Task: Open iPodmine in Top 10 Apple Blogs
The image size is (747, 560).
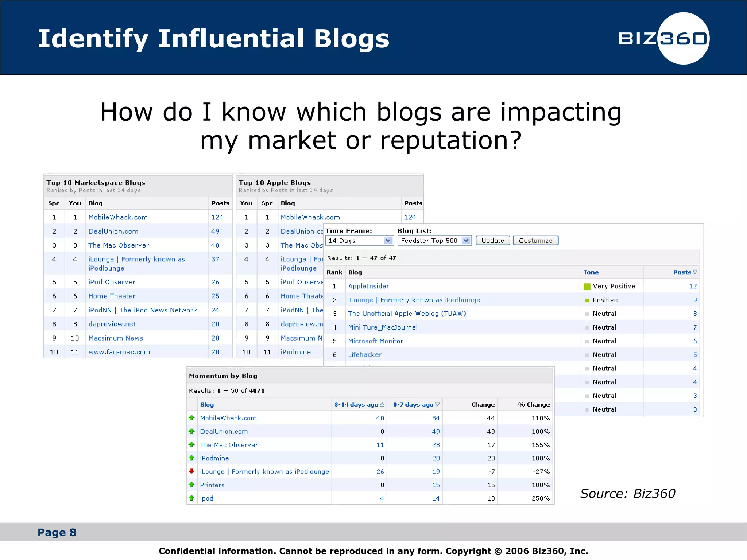Action: click(x=295, y=352)
